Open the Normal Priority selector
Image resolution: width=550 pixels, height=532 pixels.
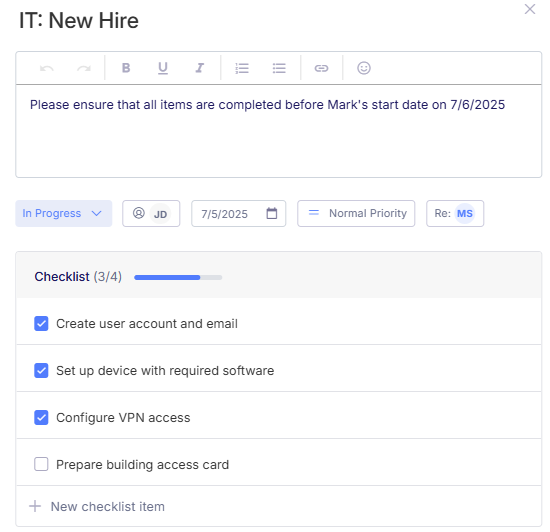tap(356, 213)
